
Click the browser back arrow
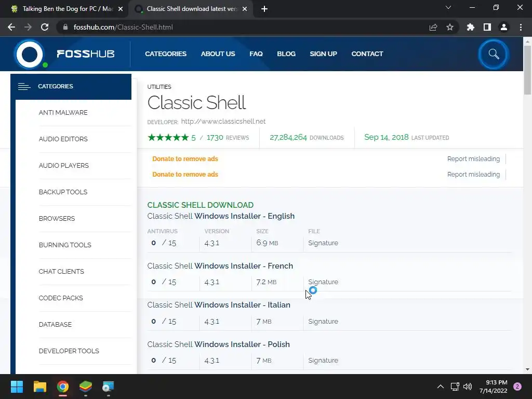point(11,27)
